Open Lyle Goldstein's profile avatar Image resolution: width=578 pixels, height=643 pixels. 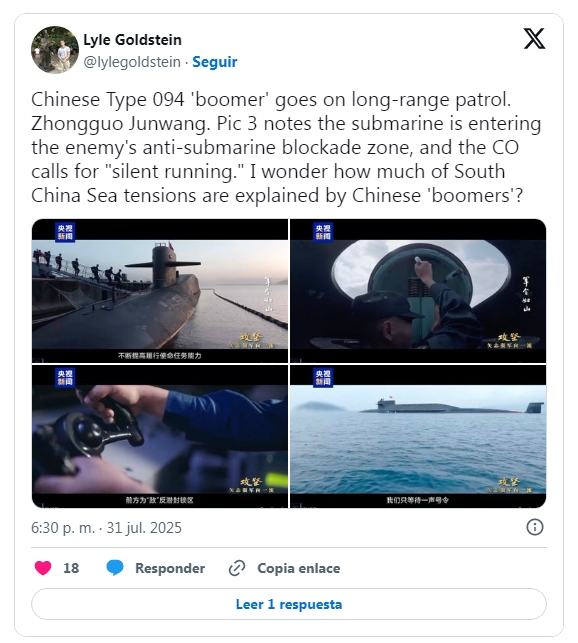tap(55, 50)
